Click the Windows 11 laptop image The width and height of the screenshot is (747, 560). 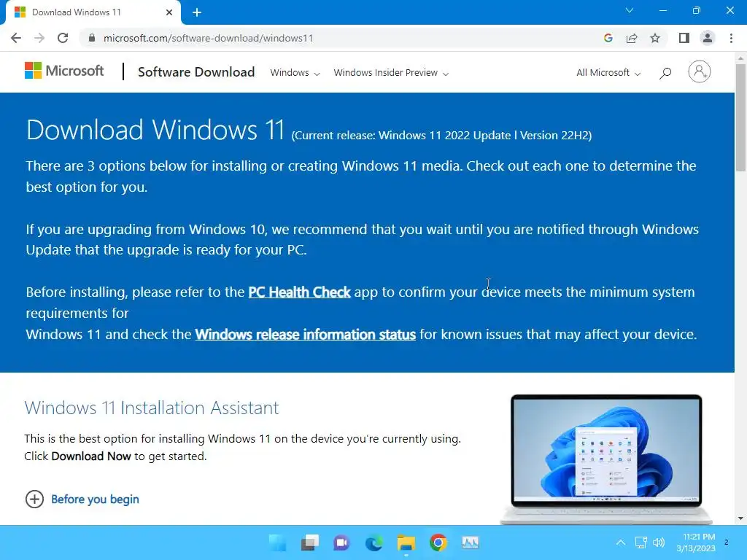click(x=606, y=459)
